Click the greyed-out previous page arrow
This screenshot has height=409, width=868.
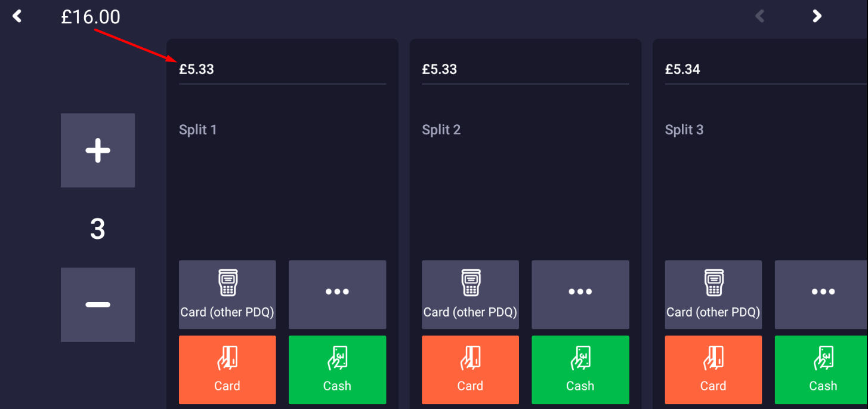click(x=760, y=16)
